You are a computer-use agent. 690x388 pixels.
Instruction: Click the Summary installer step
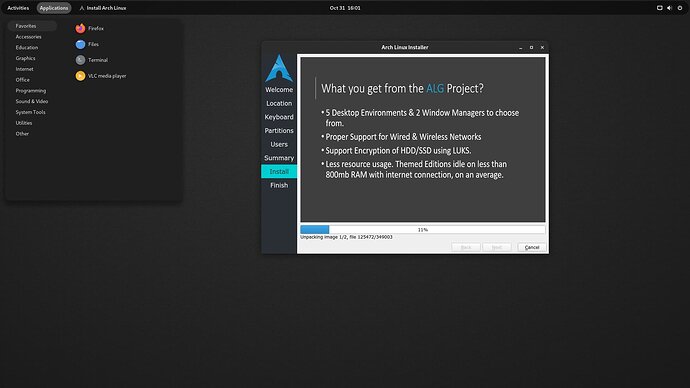[x=279, y=158]
